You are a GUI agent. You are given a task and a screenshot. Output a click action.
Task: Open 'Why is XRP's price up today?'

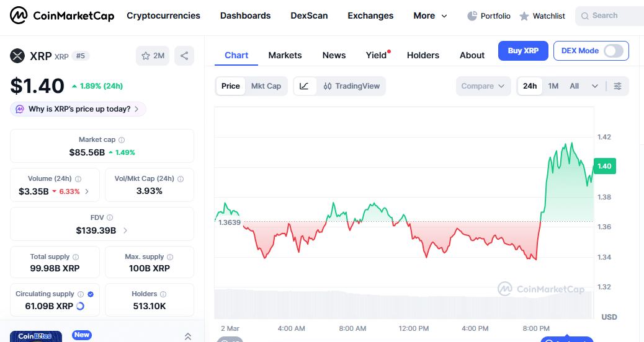pyautogui.click(x=78, y=109)
